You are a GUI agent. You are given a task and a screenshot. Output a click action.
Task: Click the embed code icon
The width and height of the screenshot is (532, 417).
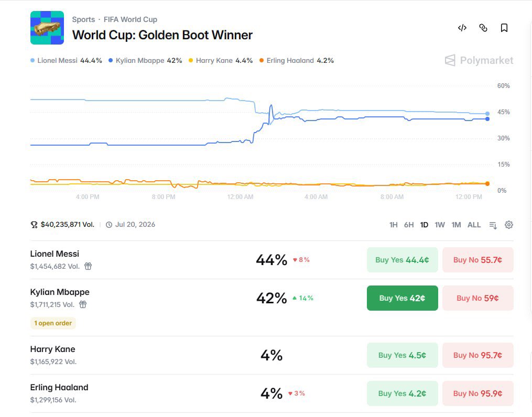pyautogui.click(x=462, y=28)
